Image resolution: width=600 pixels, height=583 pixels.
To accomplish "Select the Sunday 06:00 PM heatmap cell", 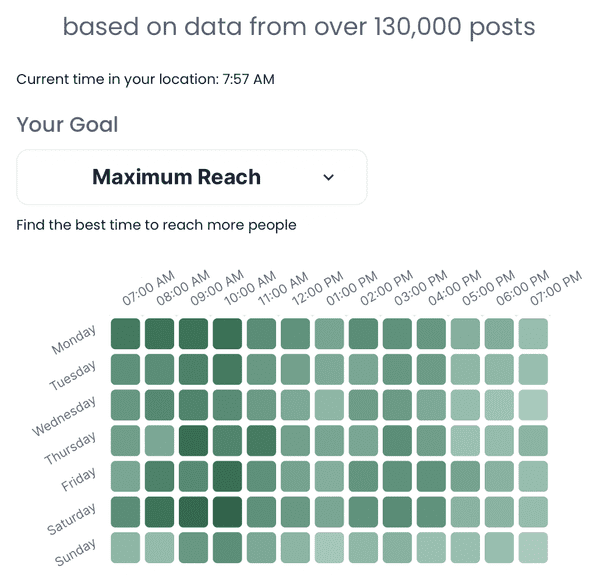I will tap(499, 547).
